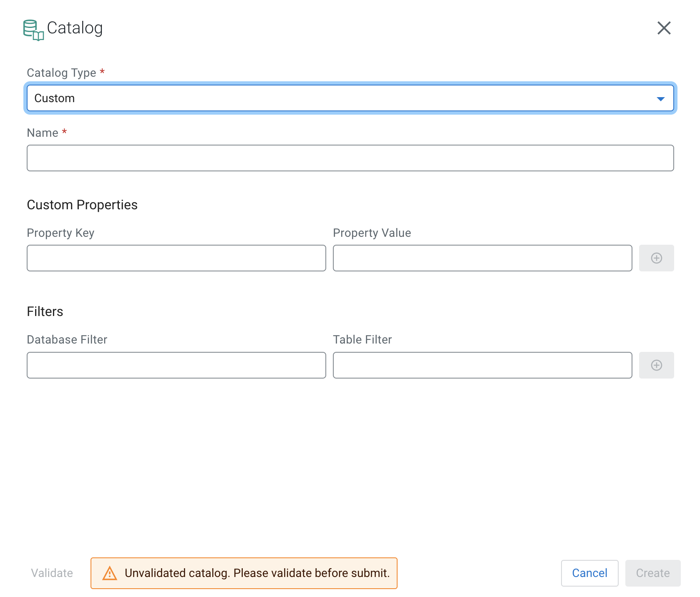Open the Catalog Type dropdown showing Custom
Viewport: 700px width, 597px height.
[x=342, y=98]
